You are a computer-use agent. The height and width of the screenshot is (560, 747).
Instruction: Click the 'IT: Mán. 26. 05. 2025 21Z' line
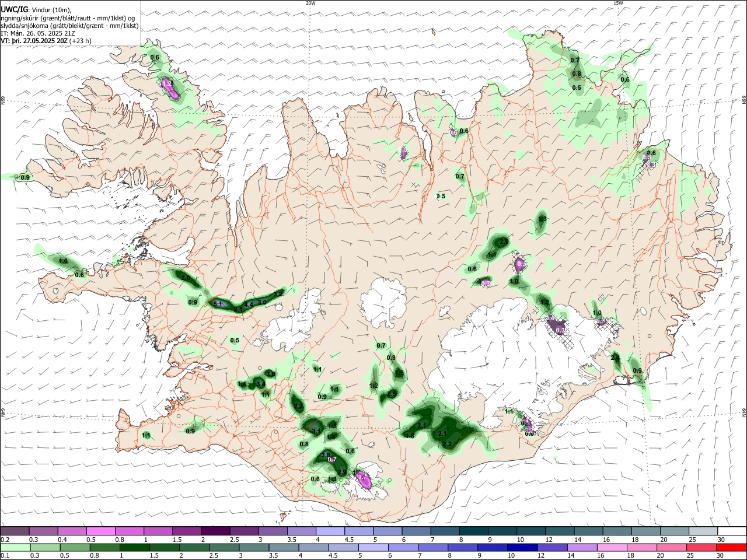[x=39, y=33]
